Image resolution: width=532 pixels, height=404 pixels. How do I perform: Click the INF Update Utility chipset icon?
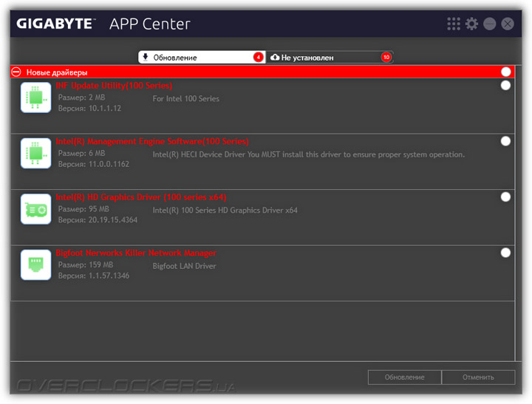coord(35,97)
